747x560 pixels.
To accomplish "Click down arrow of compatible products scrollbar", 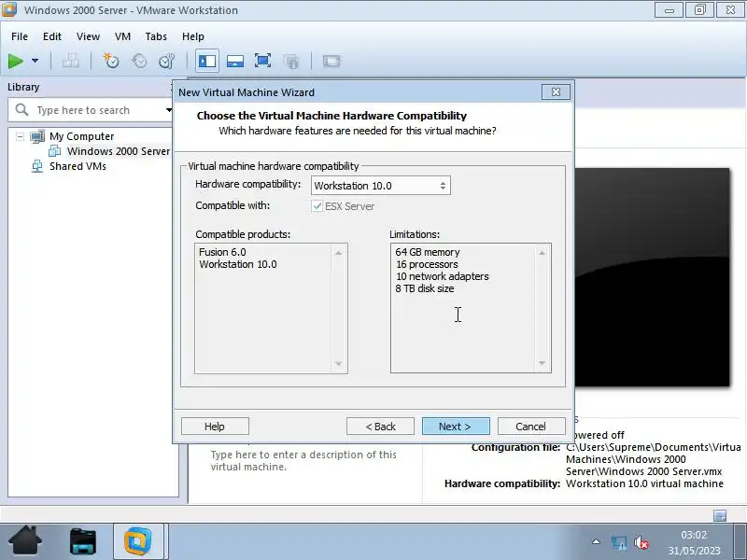I will pyautogui.click(x=338, y=364).
